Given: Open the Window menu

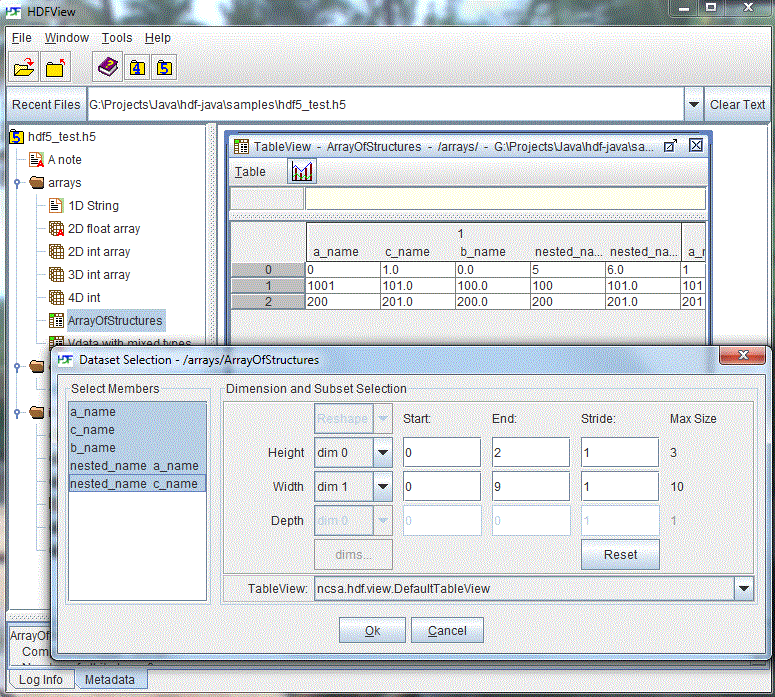Looking at the screenshot, I should 67,38.
